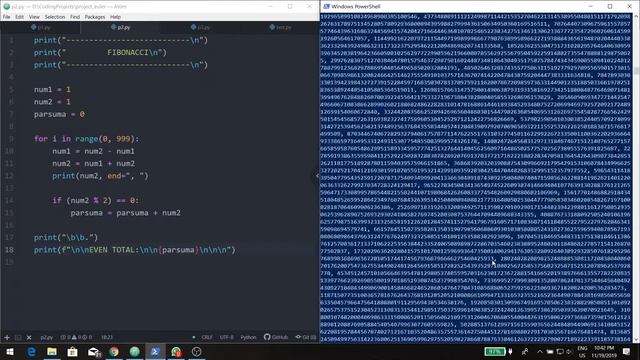Open Google Chrome from the taskbar

click(114, 352)
